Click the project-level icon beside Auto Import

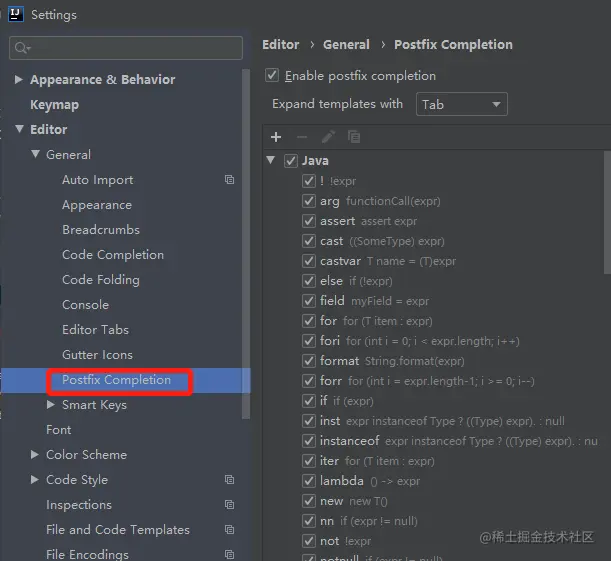[230, 180]
